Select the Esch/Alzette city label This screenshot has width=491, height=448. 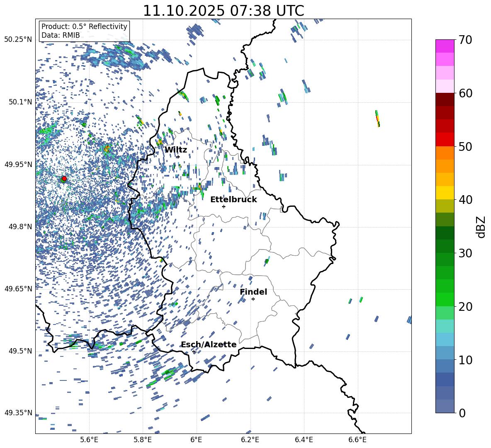tap(209, 345)
